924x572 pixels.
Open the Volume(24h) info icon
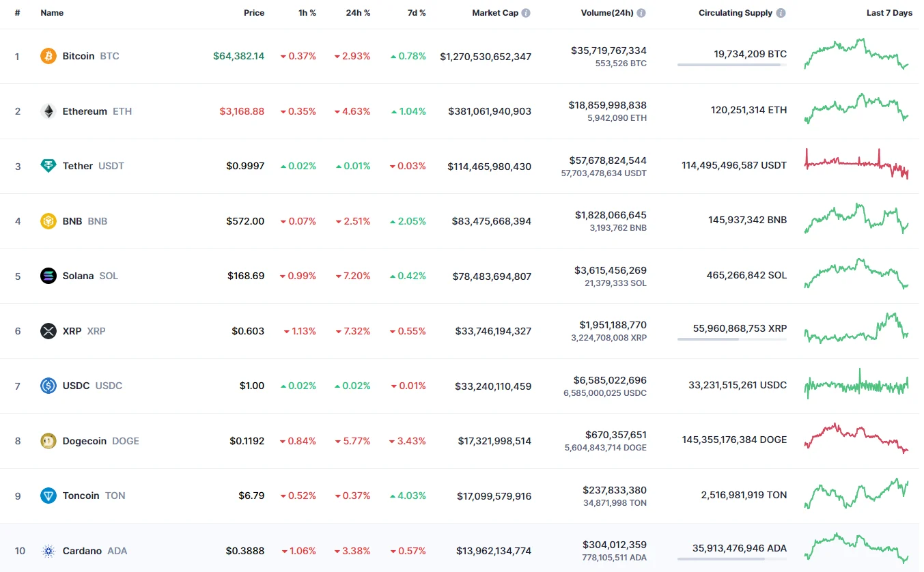coord(641,13)
